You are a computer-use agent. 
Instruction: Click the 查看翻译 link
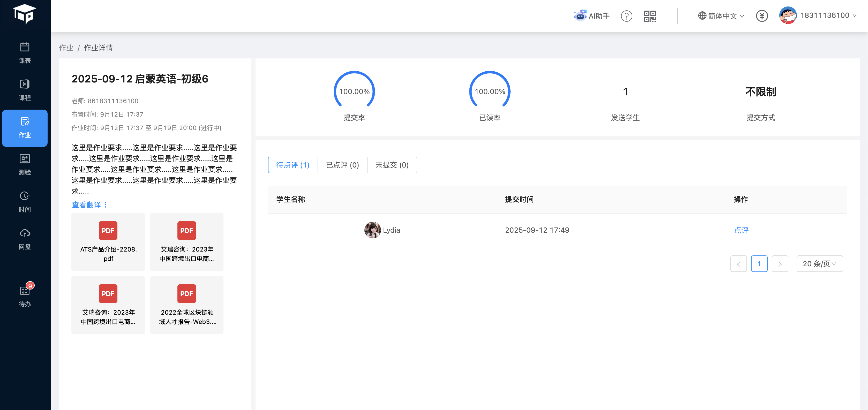pyautogui.click(x=86, y=205)
